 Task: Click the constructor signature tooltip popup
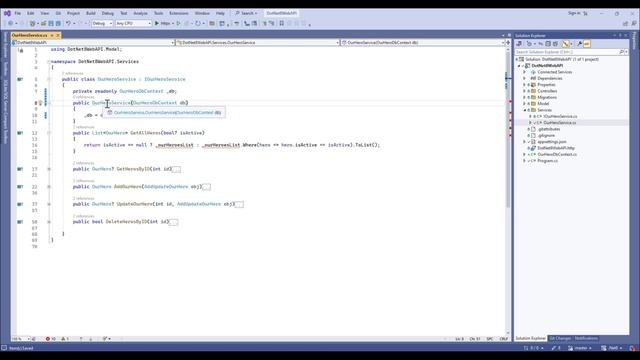[164, 113]
